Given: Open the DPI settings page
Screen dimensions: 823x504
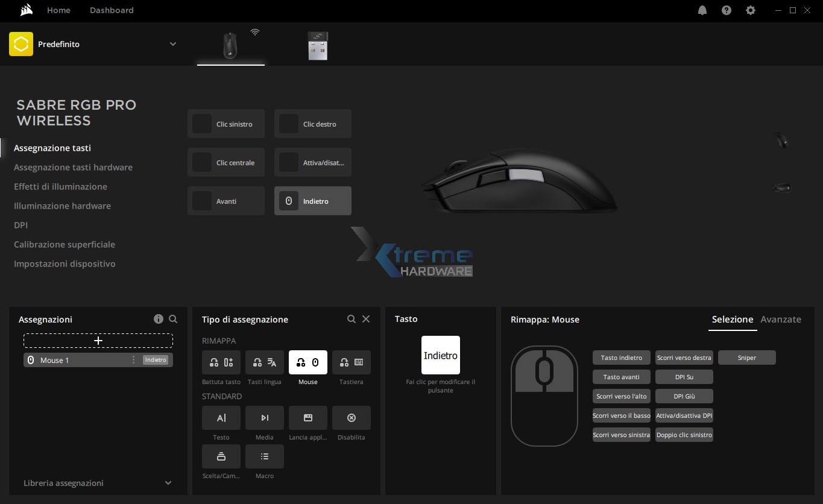Looking at the screenshot, I should coord(20,225).
